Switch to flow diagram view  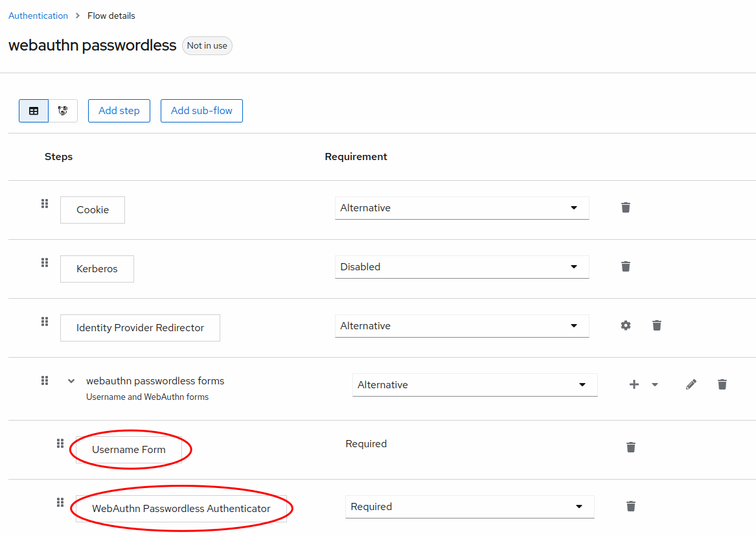coord(63,111)
